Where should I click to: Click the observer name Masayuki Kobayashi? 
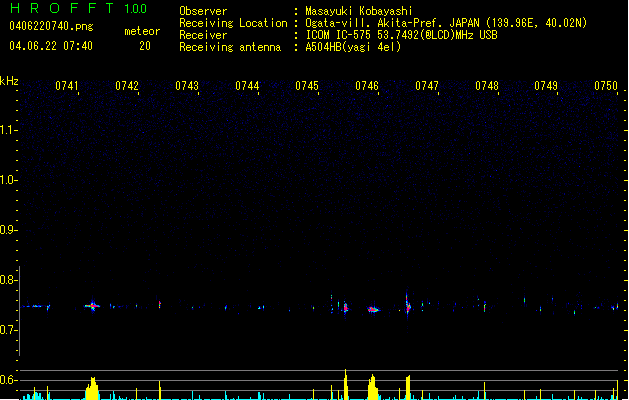[x=359, y=11]
